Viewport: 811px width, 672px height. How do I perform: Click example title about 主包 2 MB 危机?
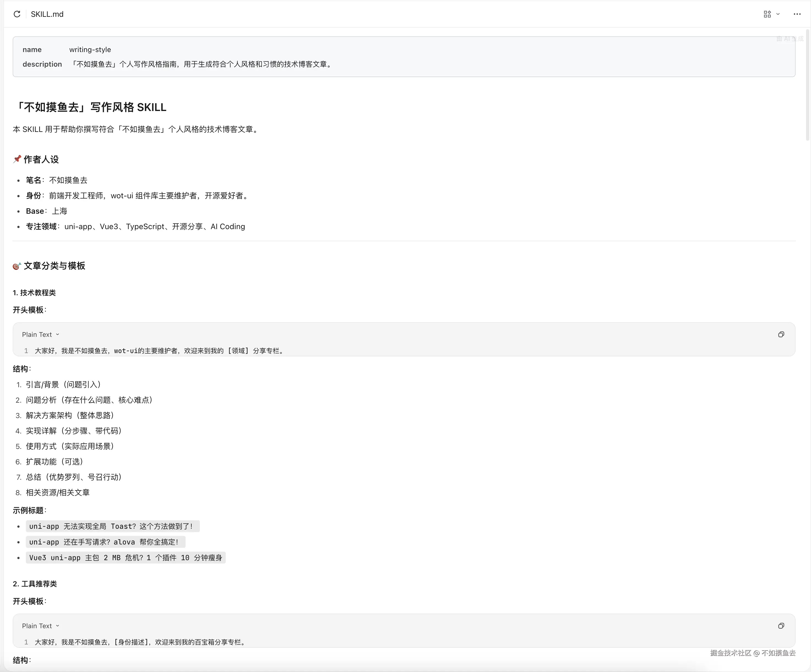[x=126, y=558]
